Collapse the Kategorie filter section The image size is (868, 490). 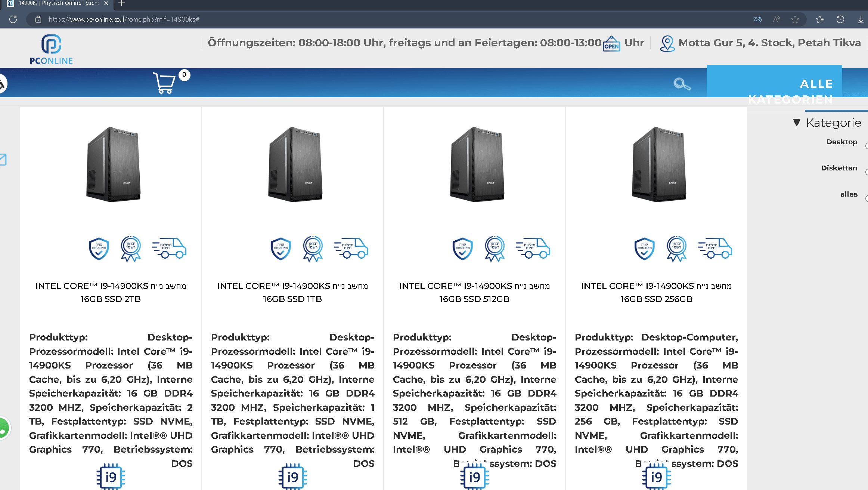click(796, 123)
